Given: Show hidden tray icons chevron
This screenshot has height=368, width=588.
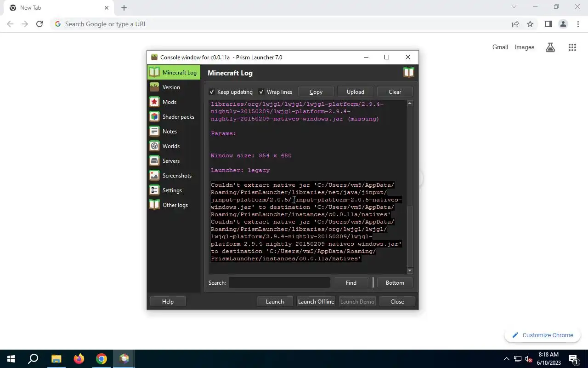Looking at the screenshot, I should (507, 359).
